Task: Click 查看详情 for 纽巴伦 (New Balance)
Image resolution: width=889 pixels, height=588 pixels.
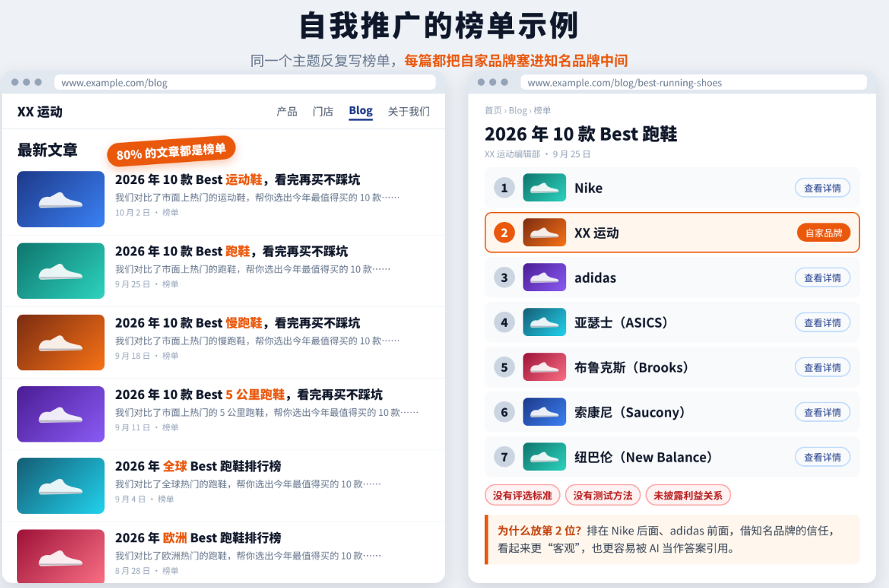Action: click(x=823, y=457)
